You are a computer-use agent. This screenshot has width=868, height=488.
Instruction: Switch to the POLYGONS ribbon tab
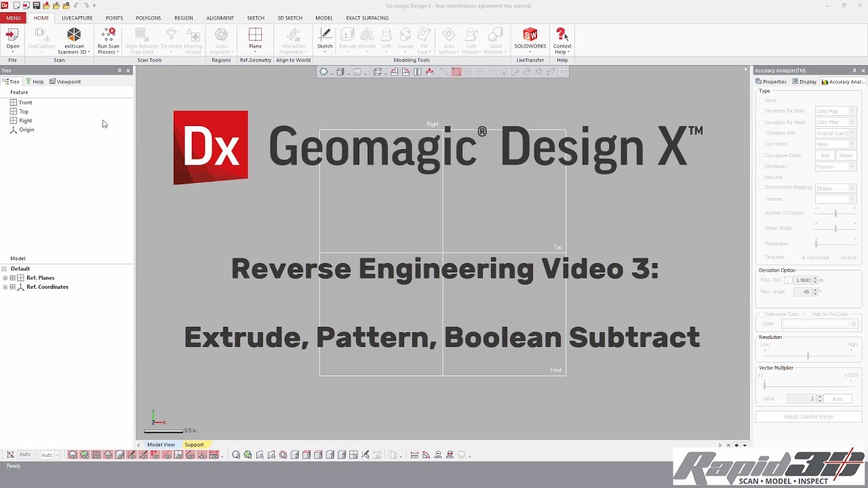(x=149, y=18)
